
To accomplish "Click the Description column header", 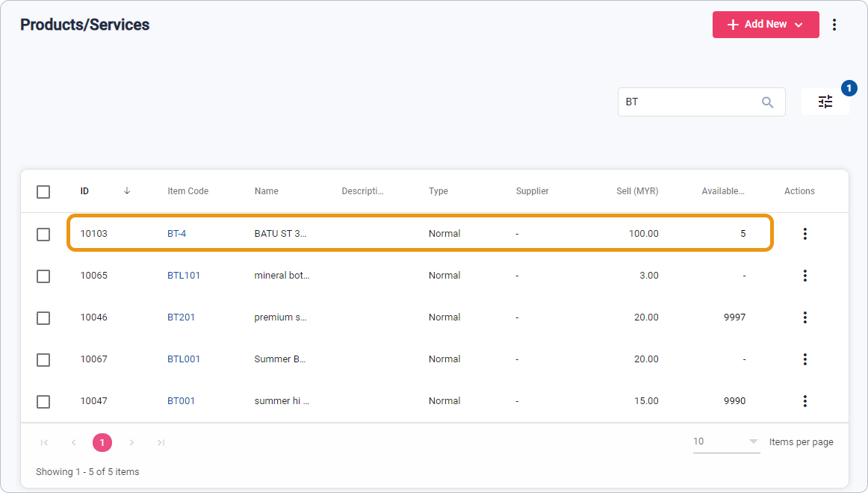I will tap(362, 191).
